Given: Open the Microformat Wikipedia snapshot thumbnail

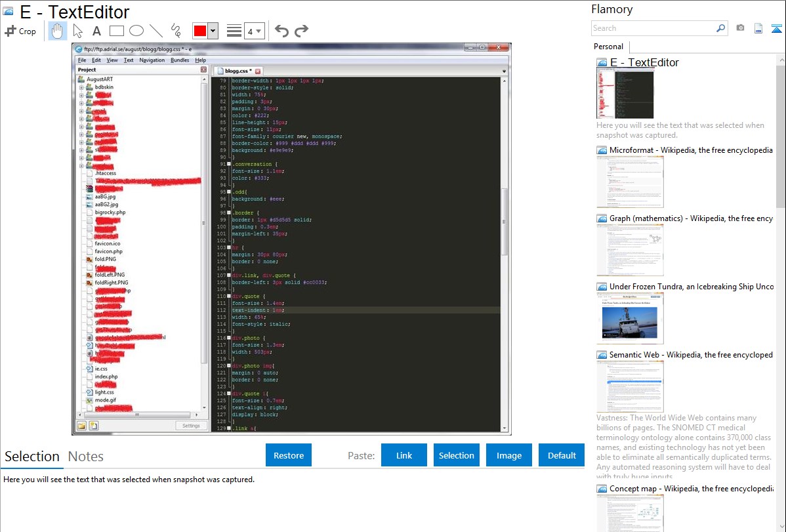Looking at the screenshot, I should tap(630, 182).
